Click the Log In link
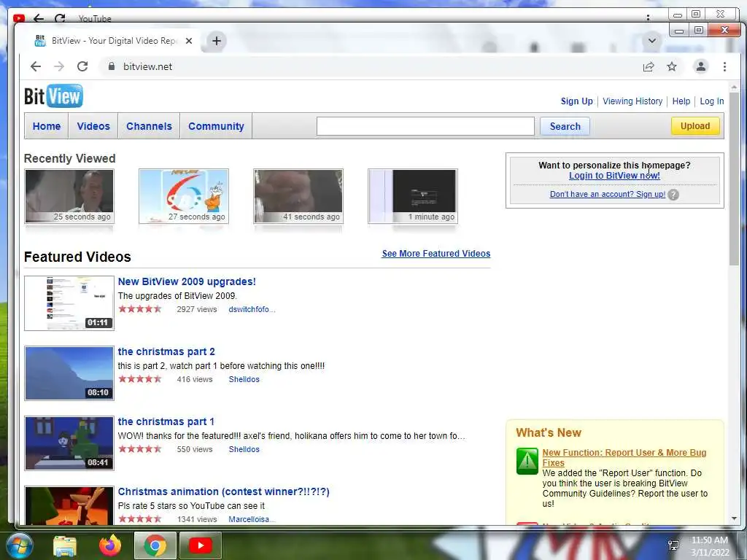 [712, 101]
